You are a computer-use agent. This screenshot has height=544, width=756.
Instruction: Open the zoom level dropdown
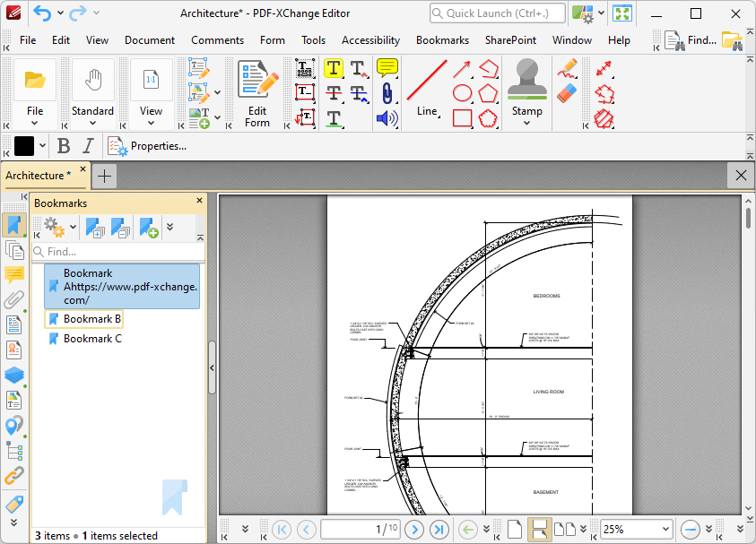[x=665, y=530]
